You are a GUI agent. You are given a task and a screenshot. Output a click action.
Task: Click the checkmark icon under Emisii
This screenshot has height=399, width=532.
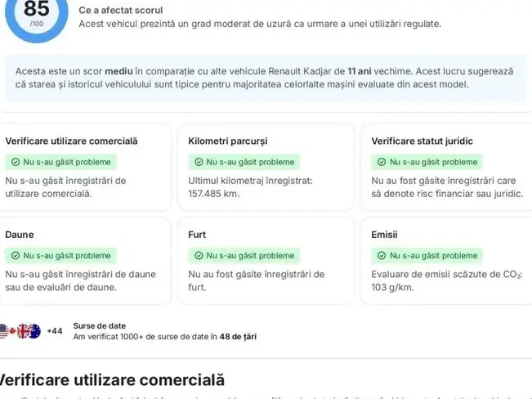click(382, 255)
